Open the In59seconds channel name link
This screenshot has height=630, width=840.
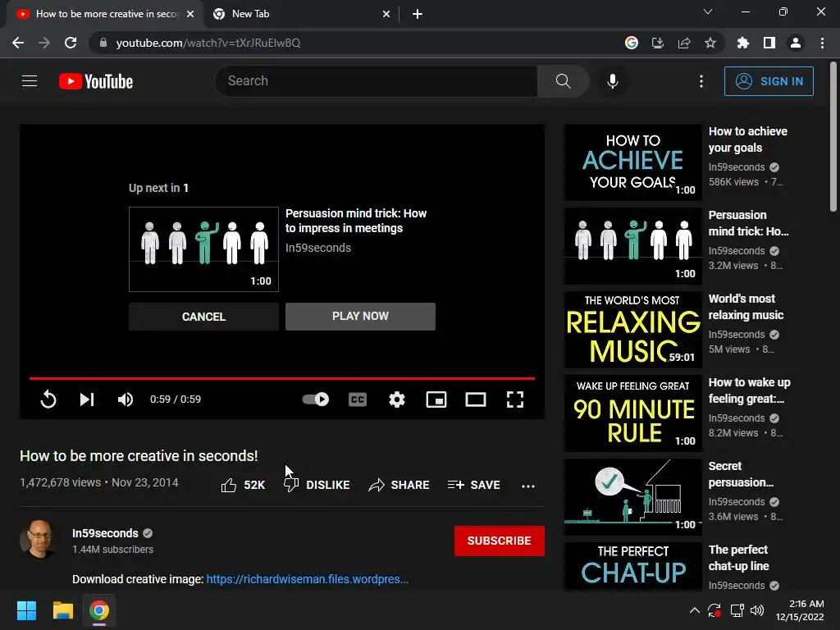coord(105,533)
